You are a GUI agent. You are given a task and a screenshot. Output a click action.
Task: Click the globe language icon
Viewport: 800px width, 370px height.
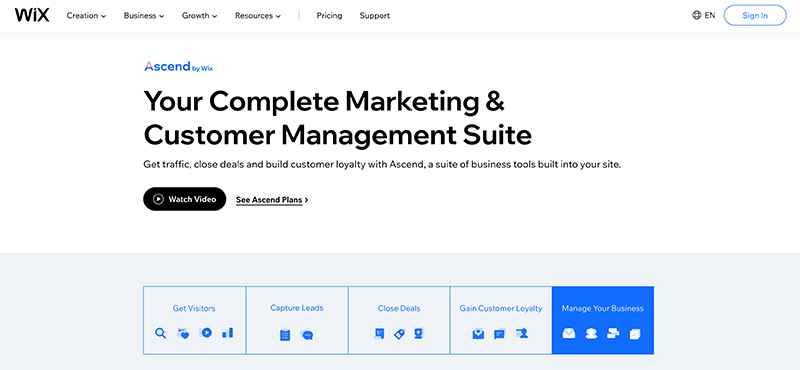(696, 15)
